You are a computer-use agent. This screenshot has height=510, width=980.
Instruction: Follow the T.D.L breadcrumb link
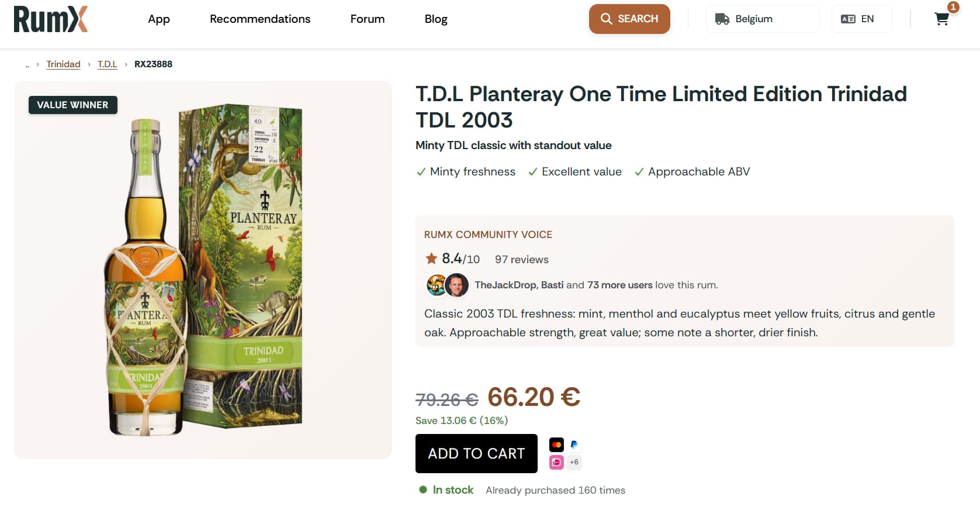pyautogui.click(x=107, y=64)
